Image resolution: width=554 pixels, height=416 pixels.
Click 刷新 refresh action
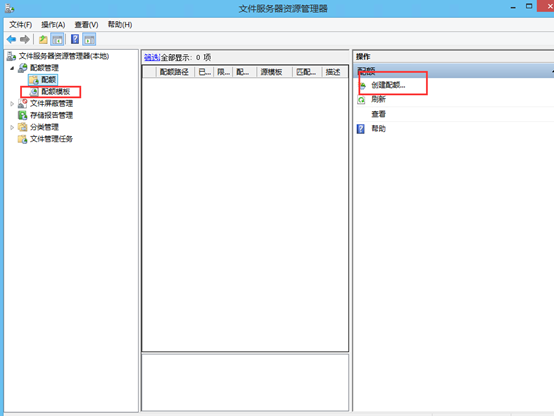[x=378, y=99]
